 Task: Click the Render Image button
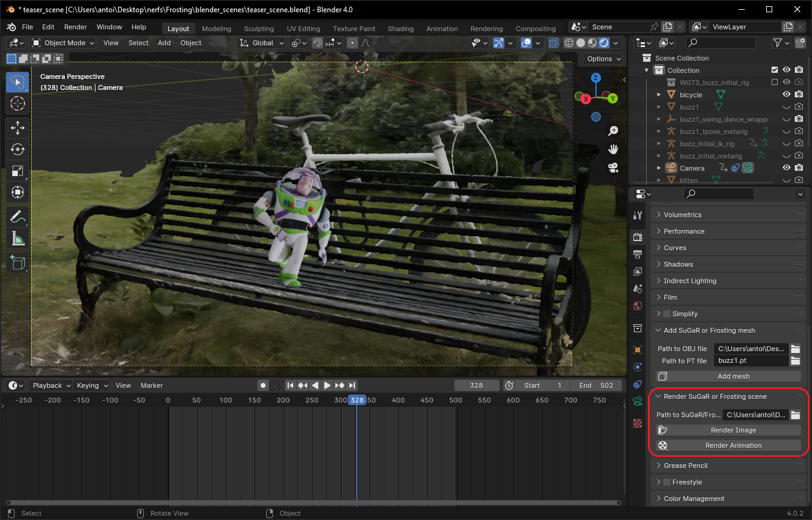tap(728, 430)
